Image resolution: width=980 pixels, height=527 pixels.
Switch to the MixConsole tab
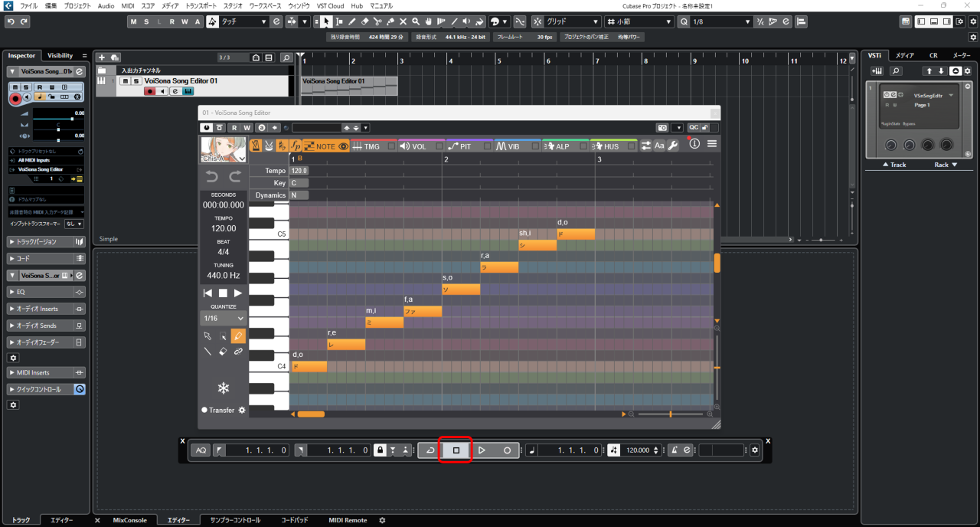(x=129, y=520)
